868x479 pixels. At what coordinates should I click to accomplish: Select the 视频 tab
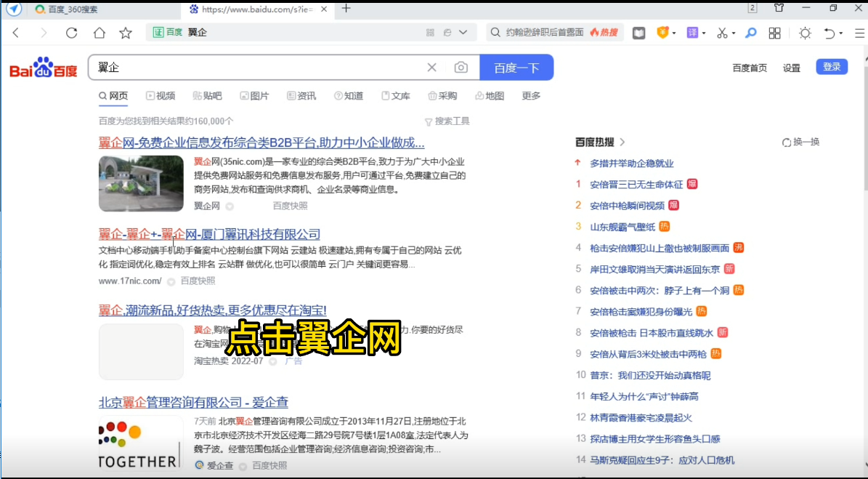pyautogui.click(x=161, y=96)
